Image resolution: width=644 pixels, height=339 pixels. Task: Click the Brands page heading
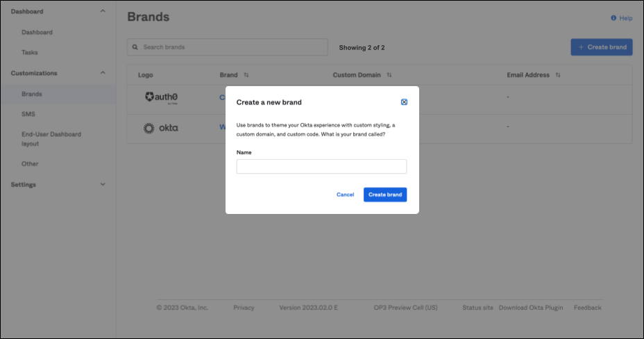tap(149, 17)
